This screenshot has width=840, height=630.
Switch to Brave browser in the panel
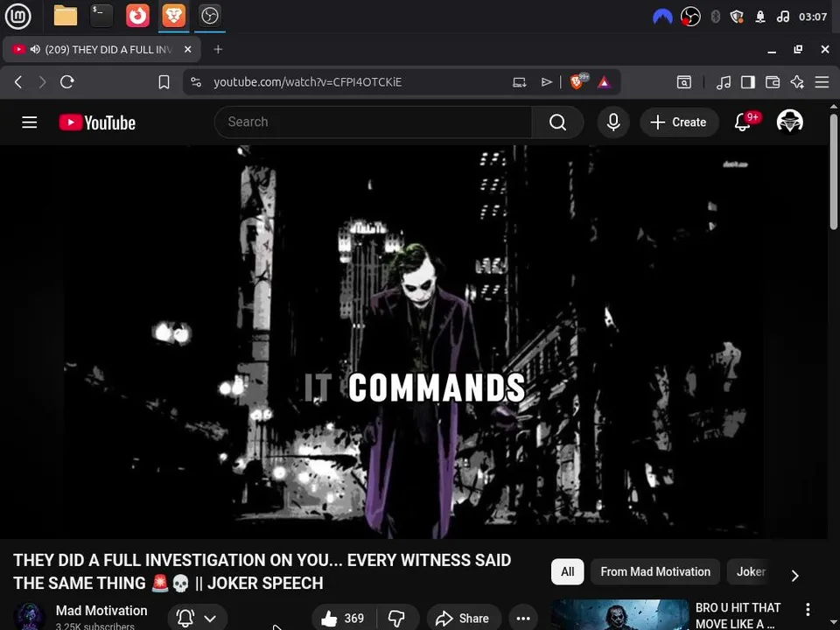click(173, 16)
